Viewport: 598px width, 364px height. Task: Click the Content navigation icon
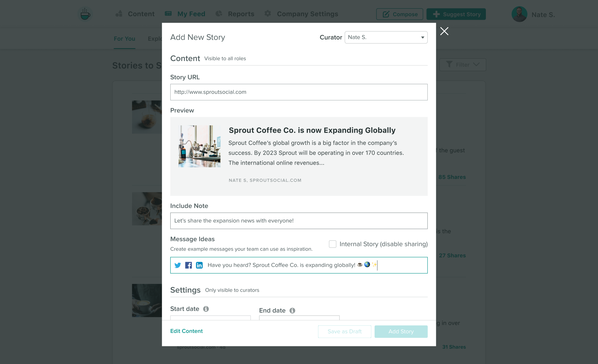[x=119, y=14]
